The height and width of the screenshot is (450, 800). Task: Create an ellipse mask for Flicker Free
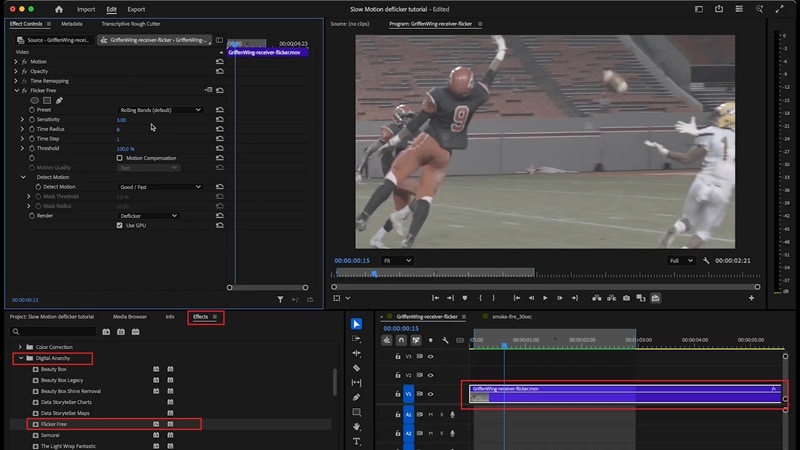[35, 100]
